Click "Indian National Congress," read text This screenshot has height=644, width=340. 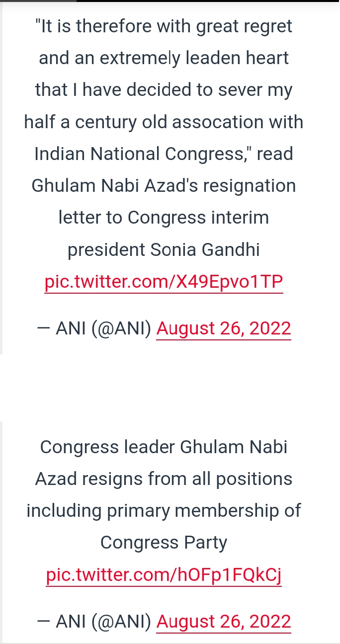point(164,154)
